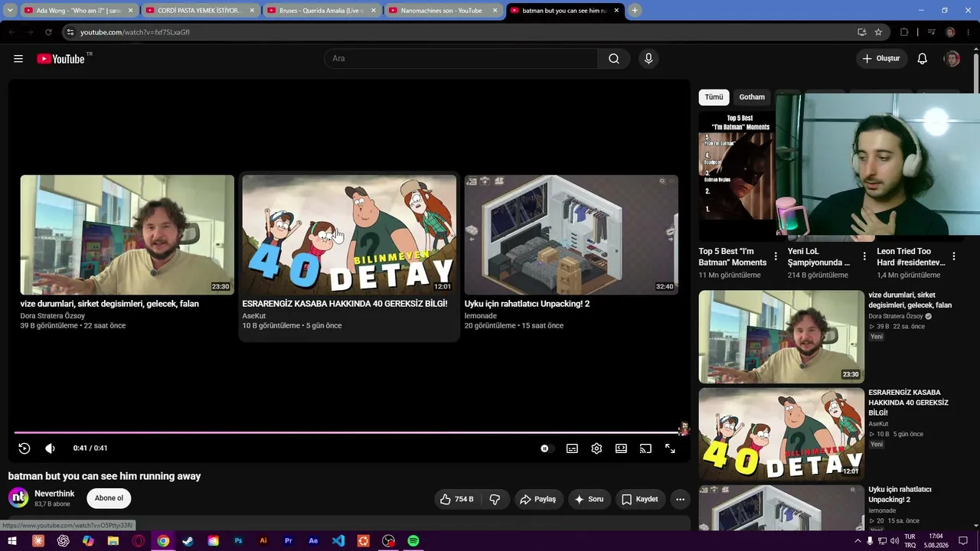Save the video with Kaydet
Image resolution: width=980 pixels, height=551 pixels.
point(640,499)
